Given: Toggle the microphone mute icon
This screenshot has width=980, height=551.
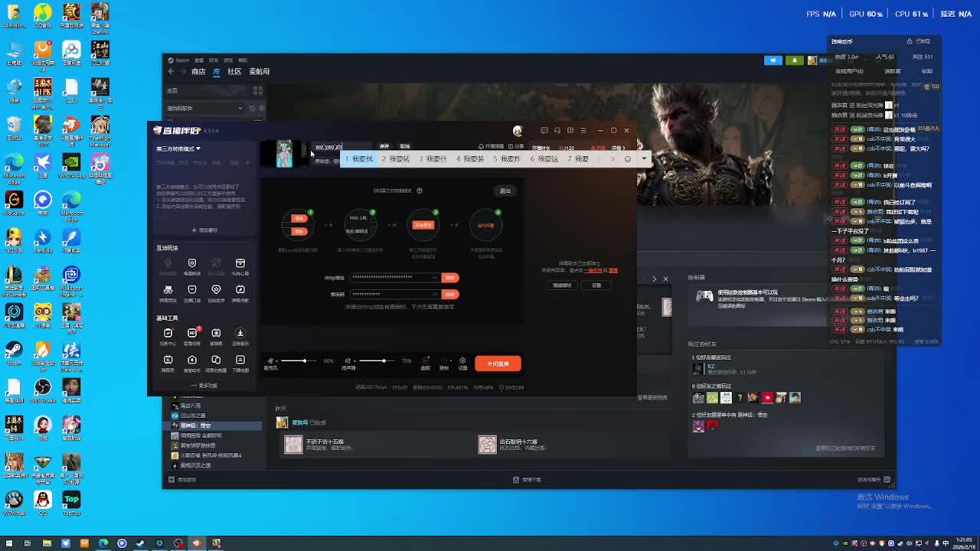Looking at the screenshot, I should click(270, 360).
